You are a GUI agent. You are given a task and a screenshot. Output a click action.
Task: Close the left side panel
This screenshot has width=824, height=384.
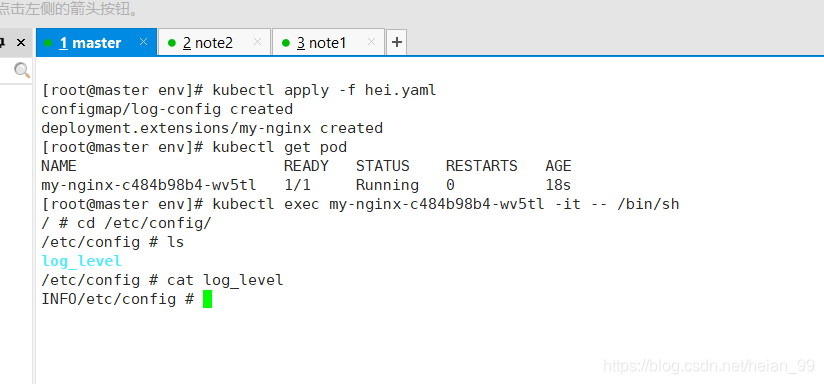21,43
